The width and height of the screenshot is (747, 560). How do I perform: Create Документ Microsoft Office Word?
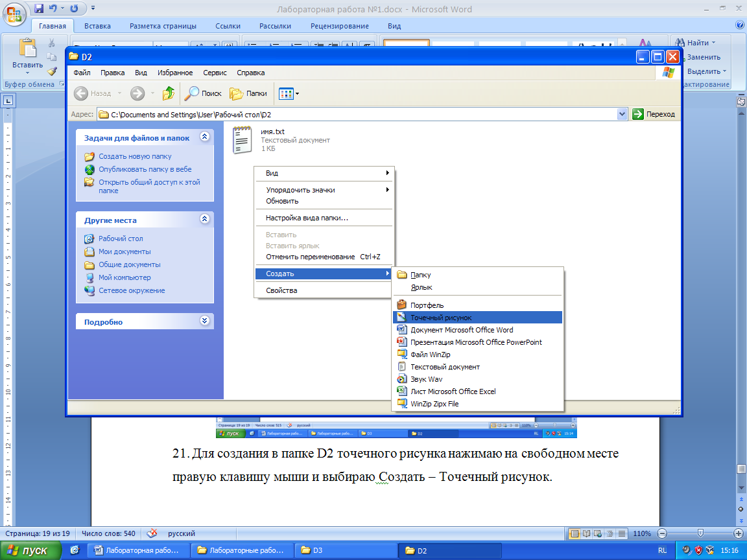477,330
